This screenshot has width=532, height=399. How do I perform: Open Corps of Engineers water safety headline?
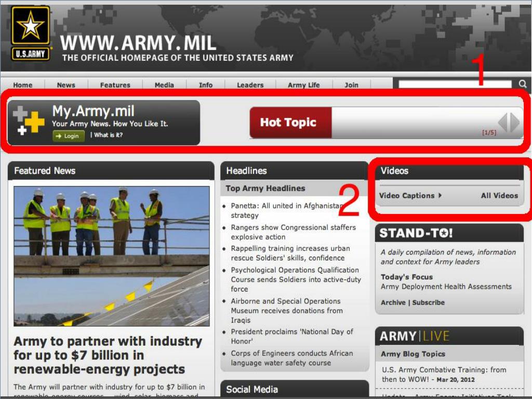click(x=292, y=358)
